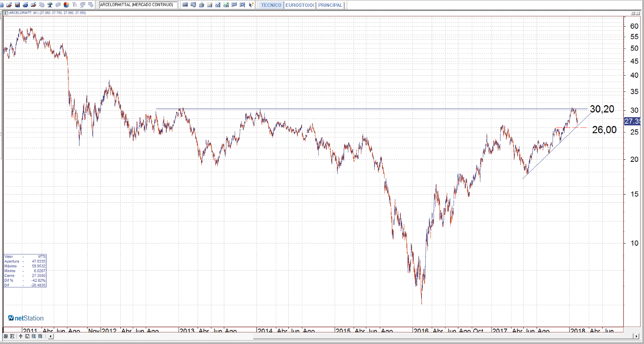Screen dimensions: 644x344
Task: Click the hand-on-chart icon
Action: [x=201, y=5]
